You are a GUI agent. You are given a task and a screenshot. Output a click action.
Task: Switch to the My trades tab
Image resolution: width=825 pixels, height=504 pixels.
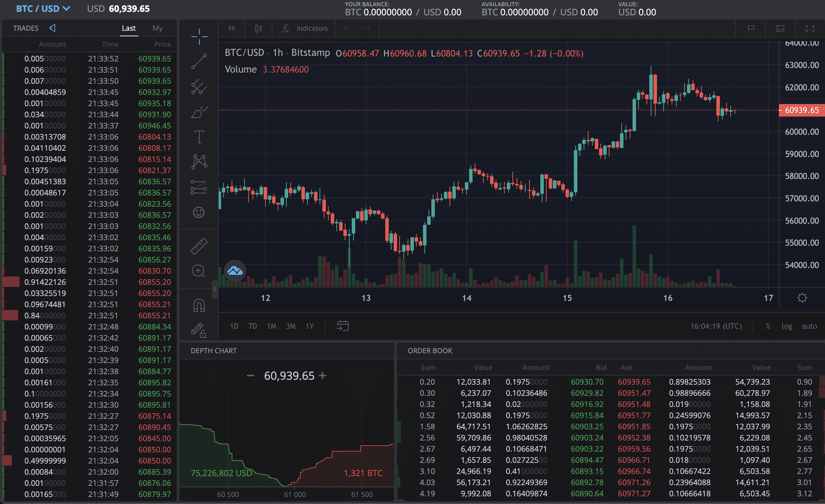coord(158,28)
